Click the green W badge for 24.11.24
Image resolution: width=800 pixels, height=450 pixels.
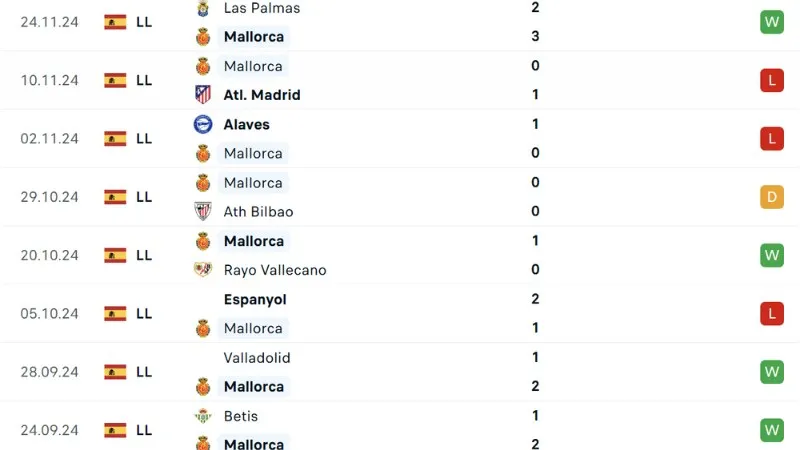point(771,22)
